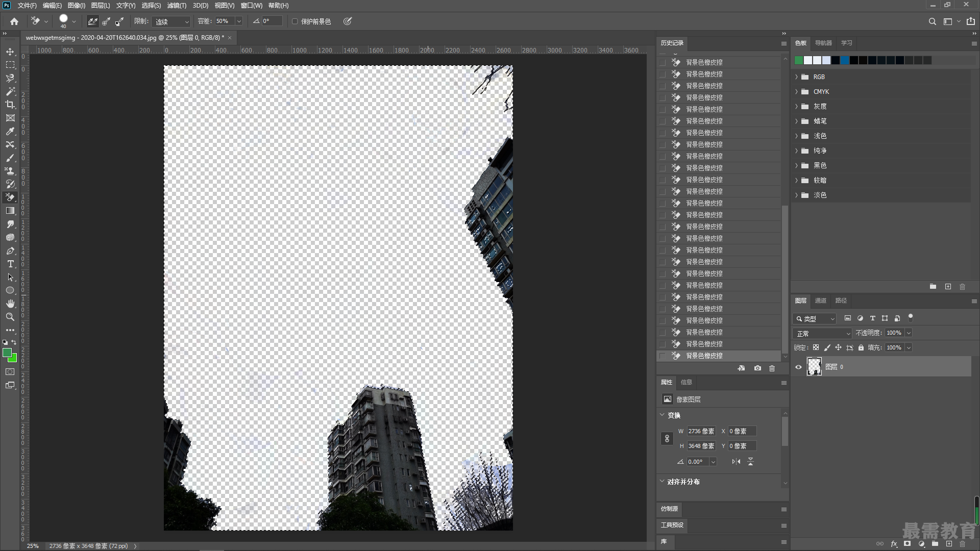The image size is (980, 551).
Task: Toggle link width and height constraint
Action: (667, 439)
